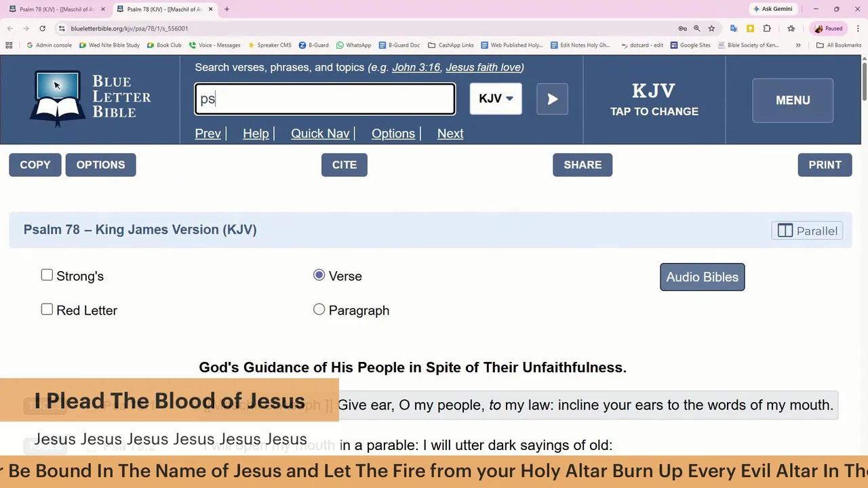Open the Options link under search
The height and width of the screenshot is (488, 868).
pos(393,134)
